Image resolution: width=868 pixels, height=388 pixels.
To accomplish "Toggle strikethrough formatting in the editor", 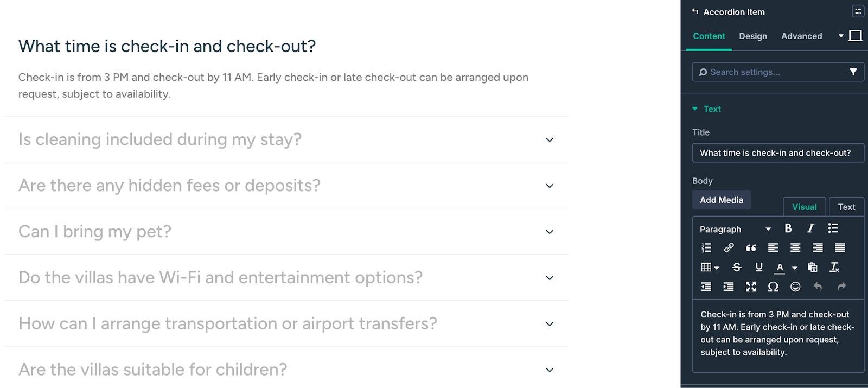I will (736, 268).
